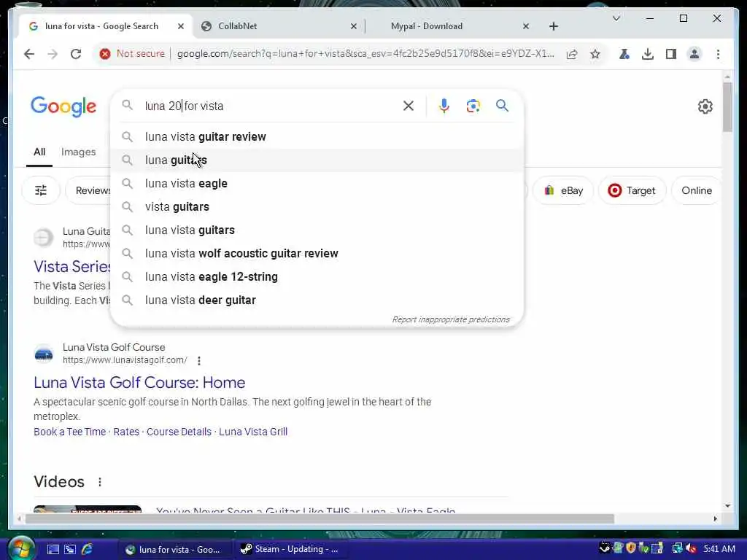747x560 pixels.
Task: Click the scroll right arrow
Action: click(715, 518)
